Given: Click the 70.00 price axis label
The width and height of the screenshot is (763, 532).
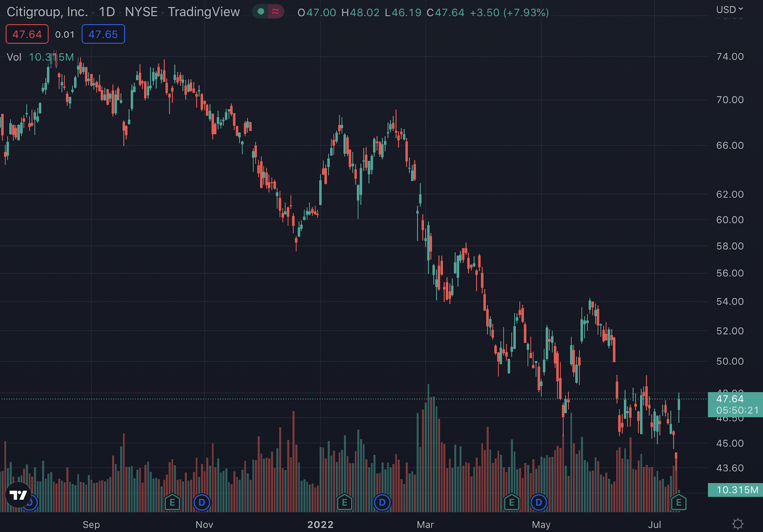Looking at the screenshot, I should click(730, 100).
